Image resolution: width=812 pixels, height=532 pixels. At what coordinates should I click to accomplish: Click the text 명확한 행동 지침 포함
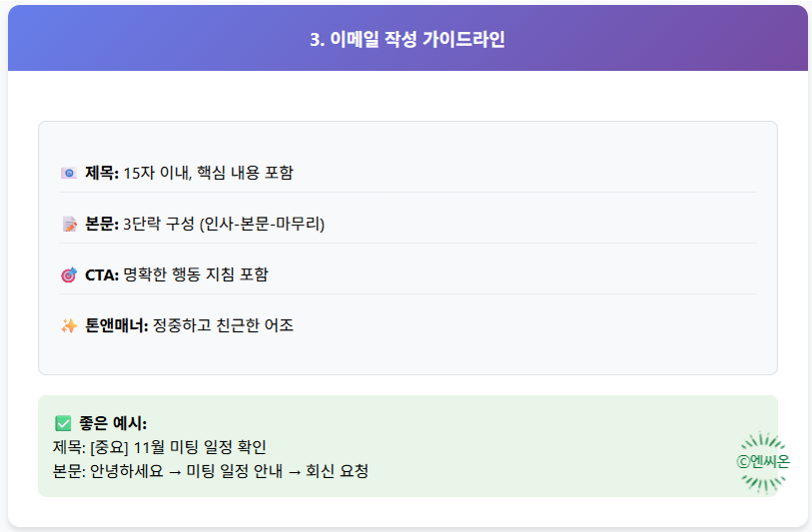pyautogui.click(x=196, y=274)
